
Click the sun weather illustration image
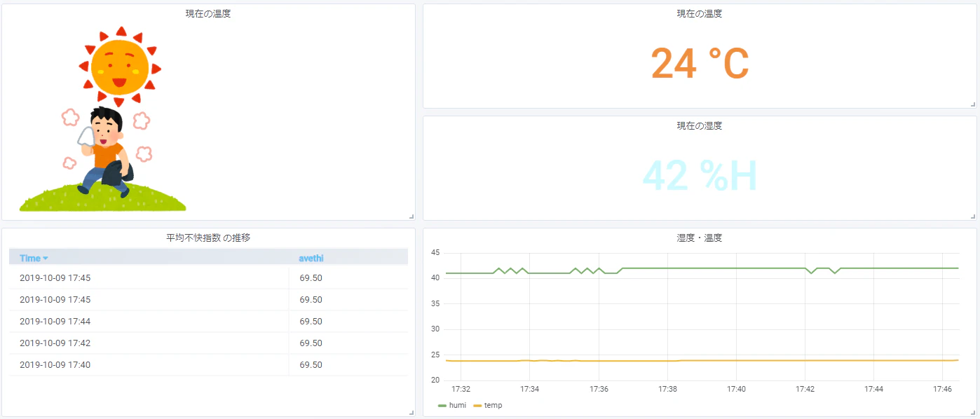(103, 119)
